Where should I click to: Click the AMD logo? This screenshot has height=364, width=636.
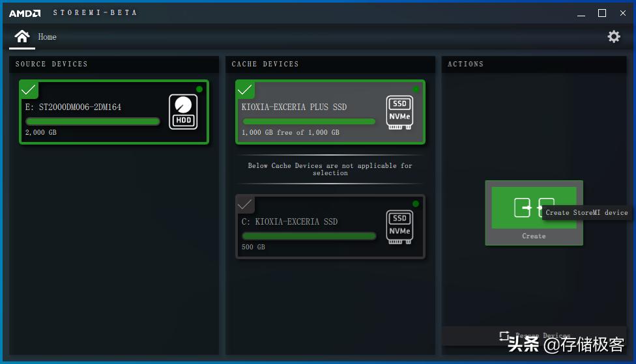pos(25,14)
